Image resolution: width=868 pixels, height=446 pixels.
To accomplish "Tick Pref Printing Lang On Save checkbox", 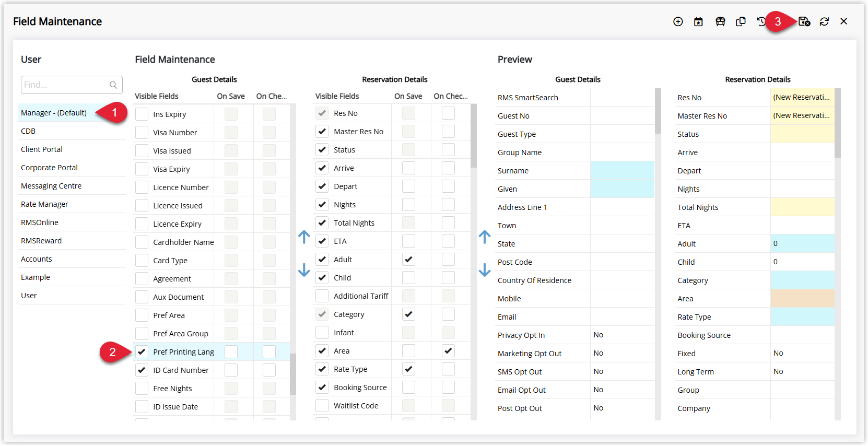I will [231, 351].
